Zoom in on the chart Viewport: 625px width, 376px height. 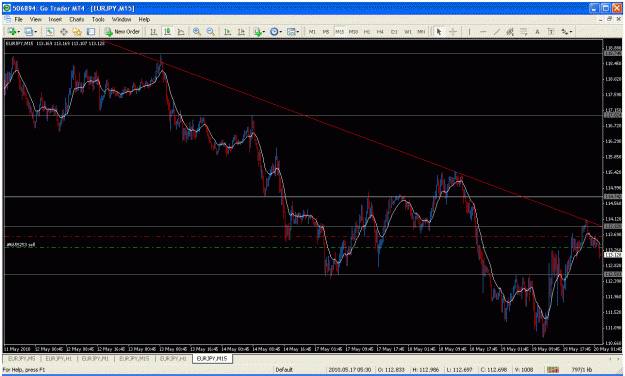point(197,31)
